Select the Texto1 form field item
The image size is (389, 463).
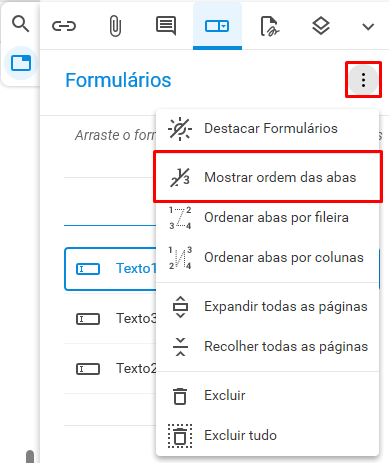(x=111, y=269)
